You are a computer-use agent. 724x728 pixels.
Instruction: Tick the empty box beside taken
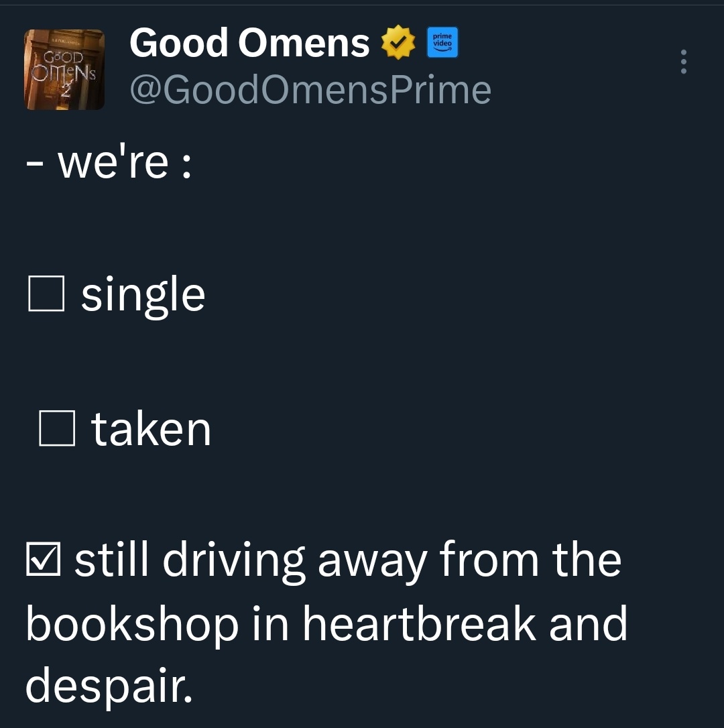(x=57, y=428)
